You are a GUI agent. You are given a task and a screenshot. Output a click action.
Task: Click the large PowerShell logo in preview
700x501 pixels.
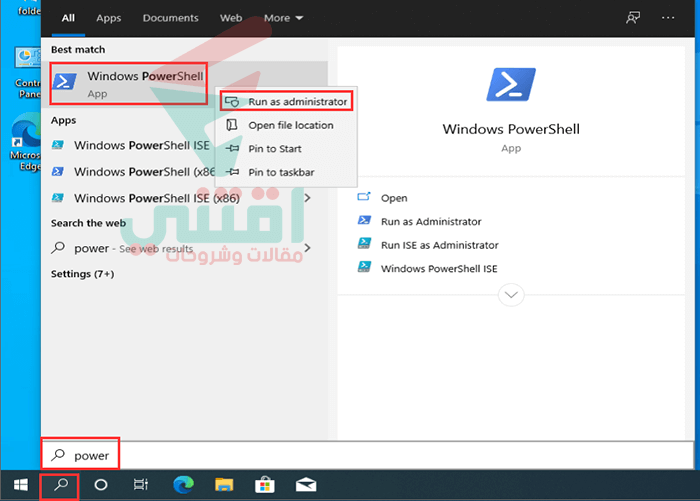[x=511, y=84]
